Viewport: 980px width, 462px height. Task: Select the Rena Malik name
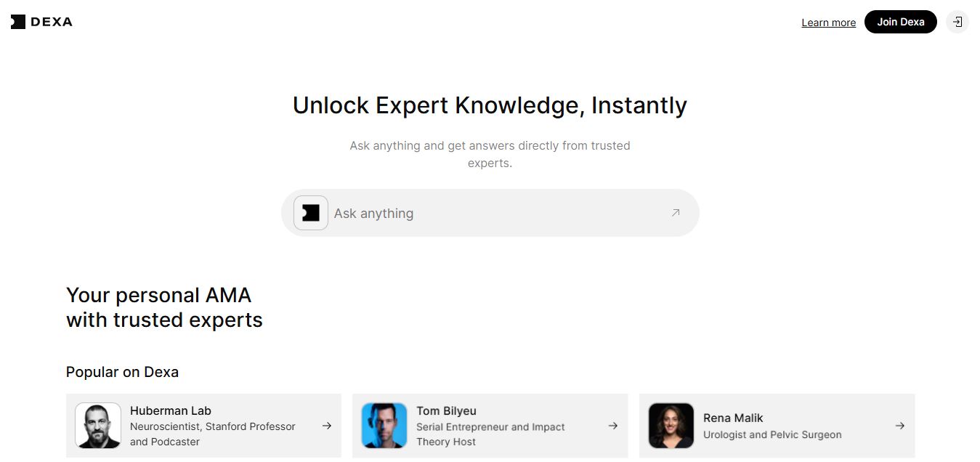(x=733, y=418)
